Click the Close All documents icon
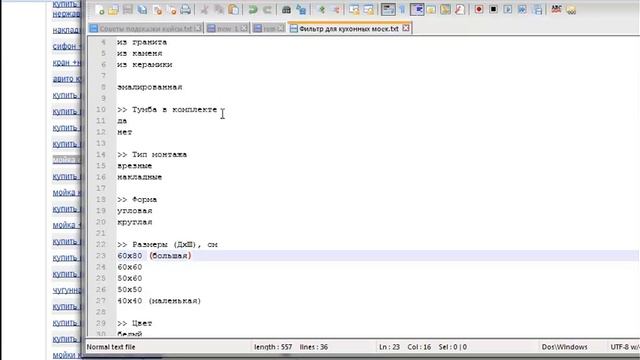The image size is (640, 360). coord(171,9)
